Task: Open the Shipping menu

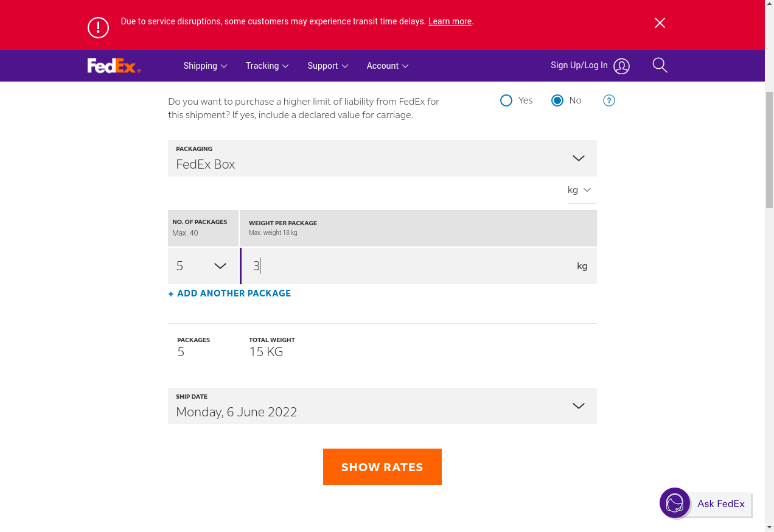Action: (205, 66)
